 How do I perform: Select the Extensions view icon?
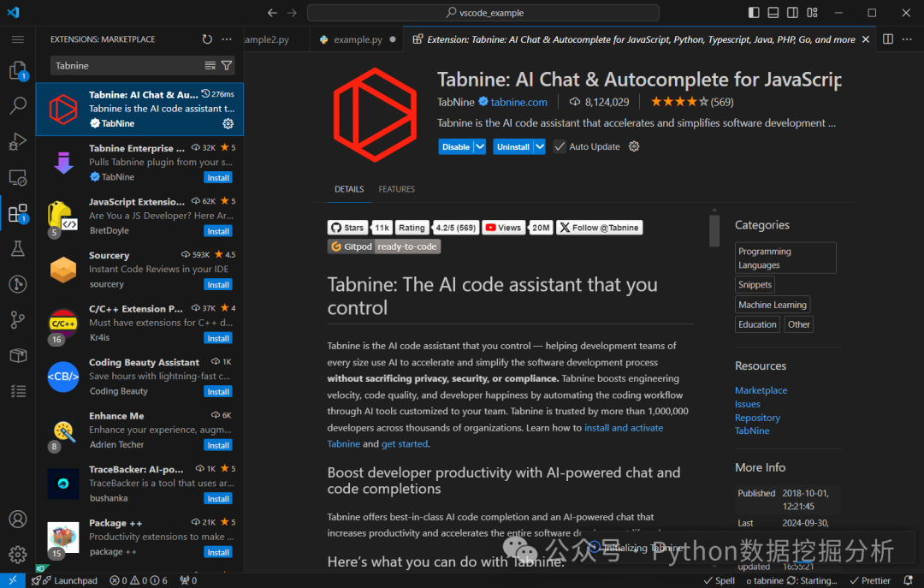click(x=18, y=213)
